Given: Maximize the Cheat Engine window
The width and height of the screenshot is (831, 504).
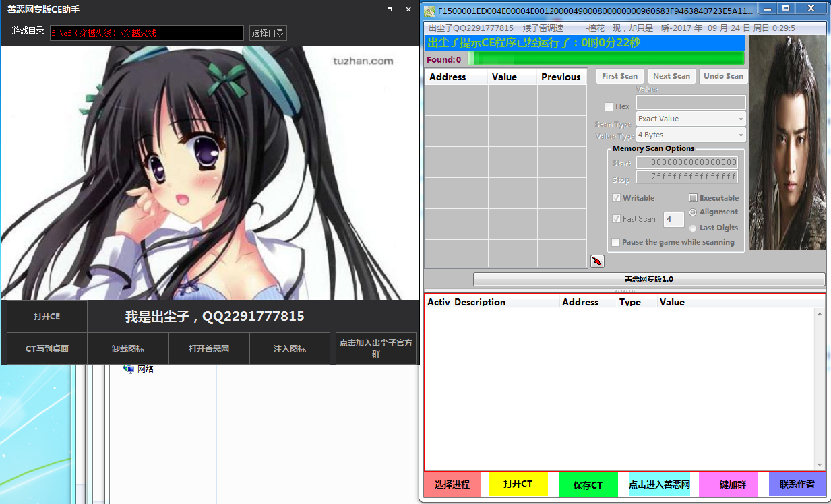Looking at the screenshot, I should tap(786, 9).
